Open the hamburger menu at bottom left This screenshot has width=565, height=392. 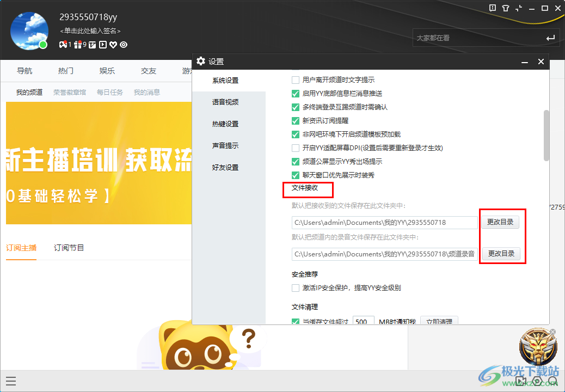[11, 381]
